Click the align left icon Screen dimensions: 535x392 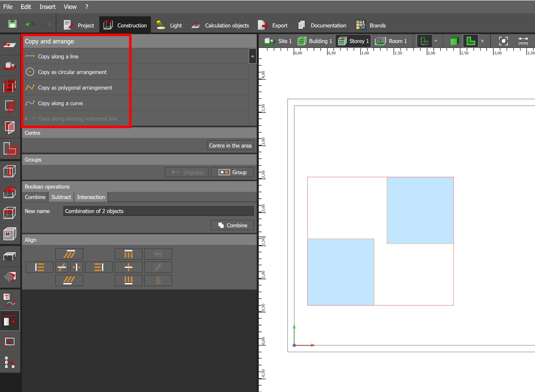click(40, 267)
